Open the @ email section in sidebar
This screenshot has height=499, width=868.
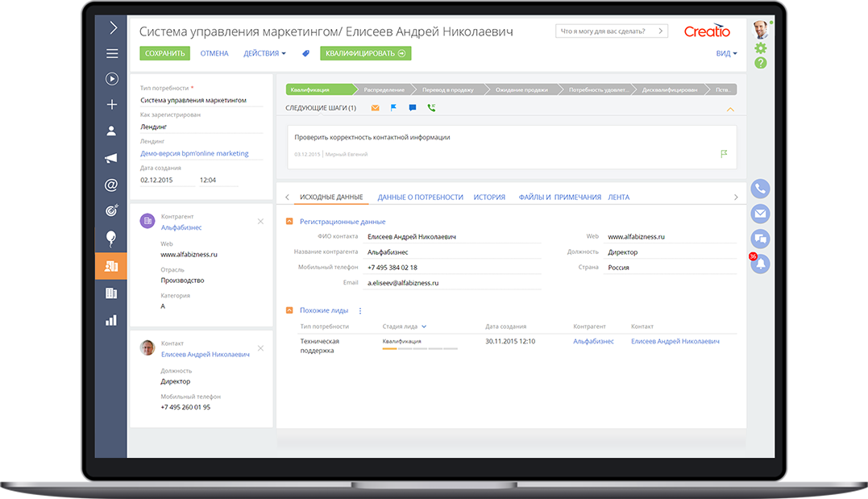tap(111, 185)
